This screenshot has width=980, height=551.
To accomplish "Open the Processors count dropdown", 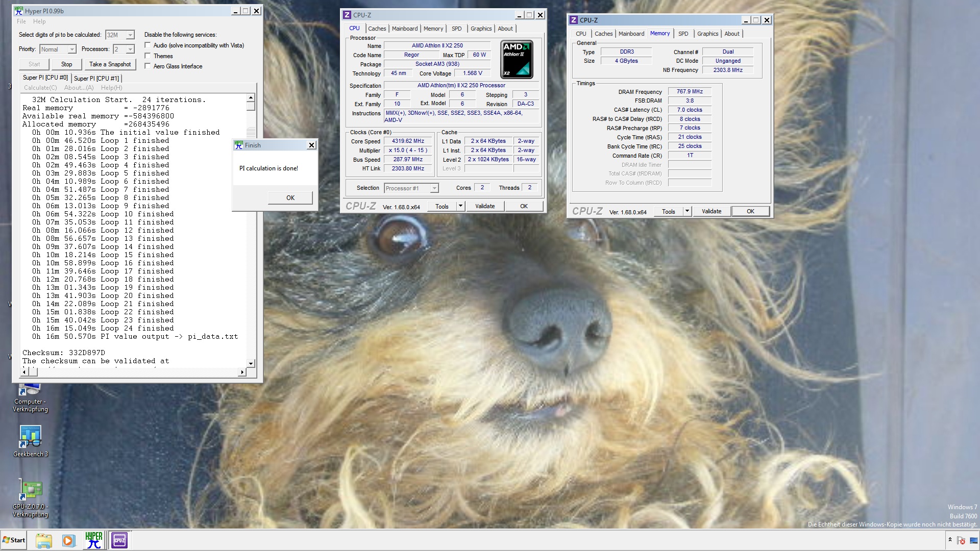I will [130, 49].
